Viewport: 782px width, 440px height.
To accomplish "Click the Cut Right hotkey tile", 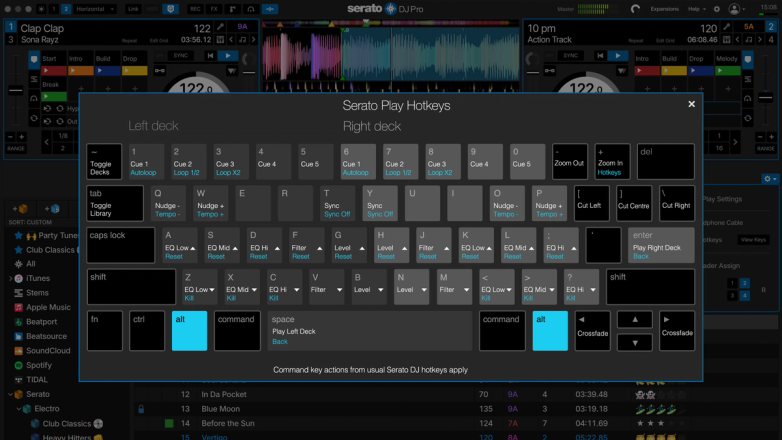I will [x=676, y=203].
